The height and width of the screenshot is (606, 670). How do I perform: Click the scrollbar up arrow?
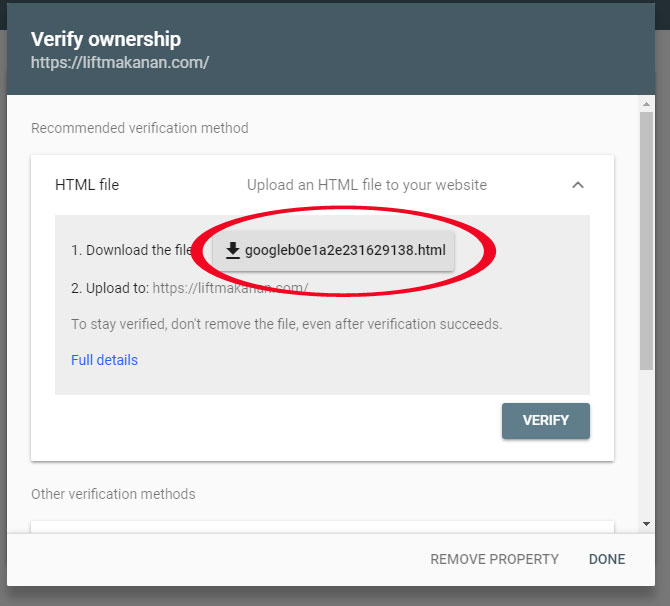647,103
